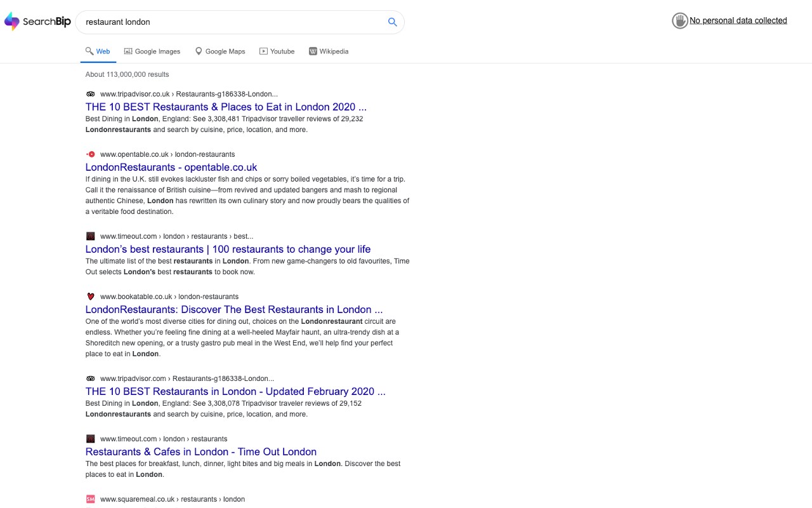The width and height of the screenshot is (812, 508).
Task: Click opentable.co.uk result favicon
Action: point(90,154)
